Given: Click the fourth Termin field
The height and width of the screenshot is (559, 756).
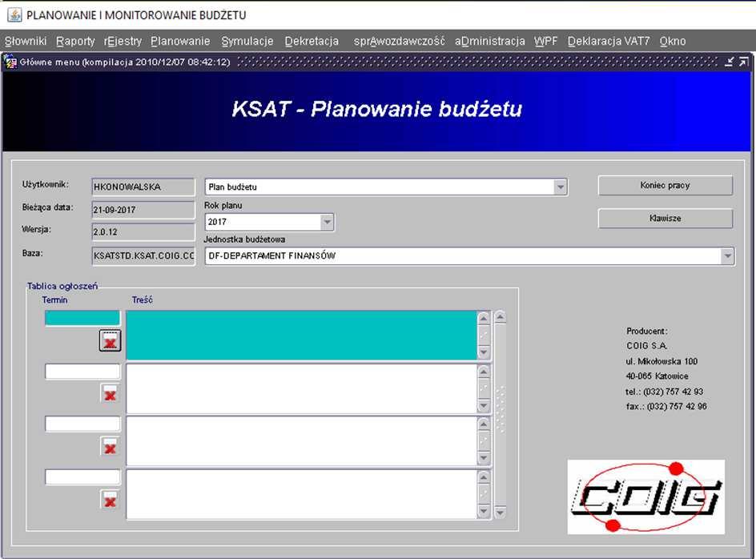Looking at the screenshot, I should [x=82, y=477].
